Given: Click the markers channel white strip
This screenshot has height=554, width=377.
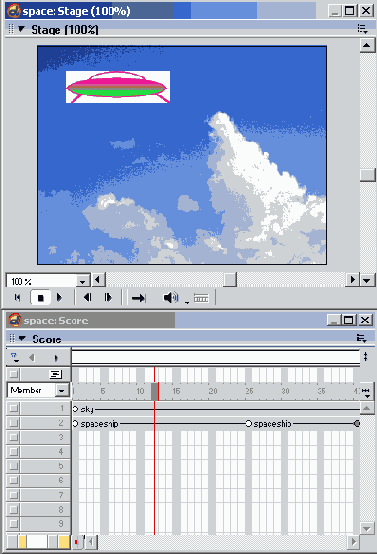Looking at the screenshot, I should point(216,357).
